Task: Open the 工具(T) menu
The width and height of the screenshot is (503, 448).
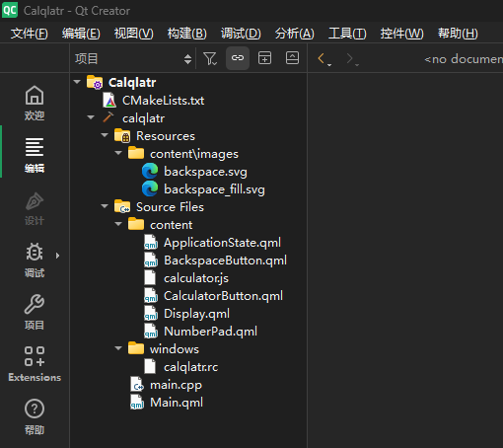Action: (x=347, y=34)
